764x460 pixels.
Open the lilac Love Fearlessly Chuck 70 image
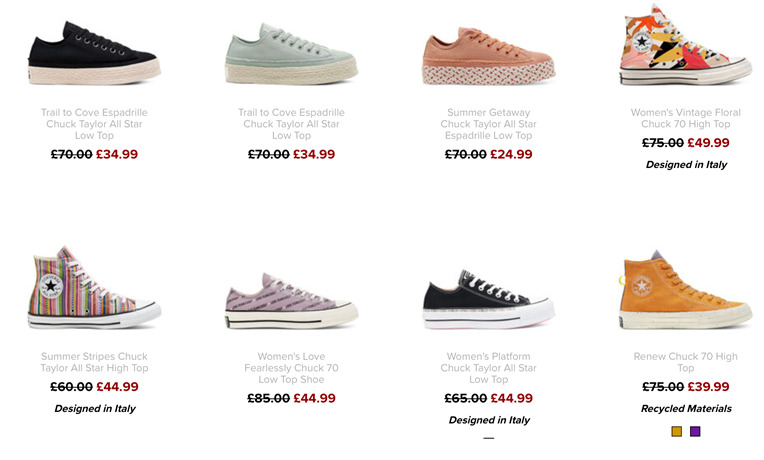(x=291, y=300)
